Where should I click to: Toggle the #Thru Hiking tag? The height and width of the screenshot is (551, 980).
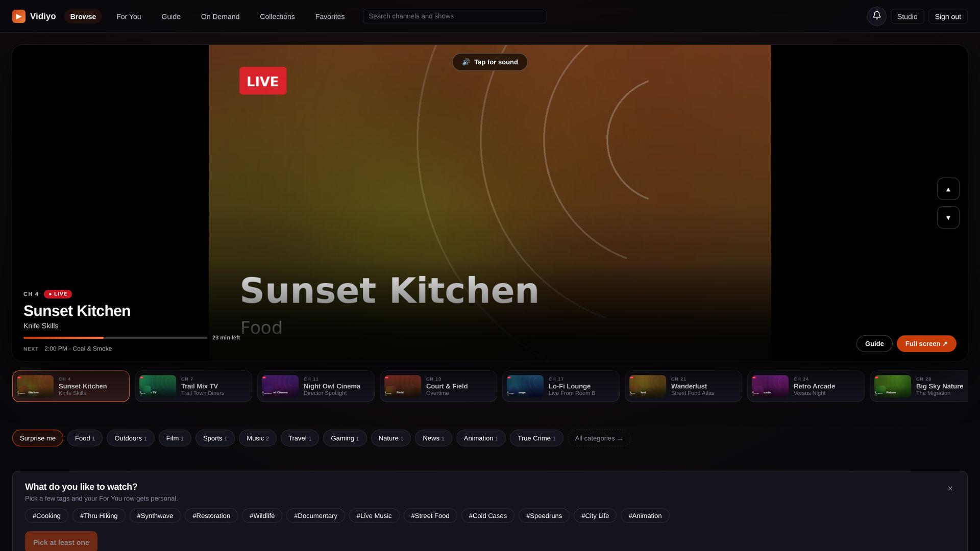coord(99,515)
